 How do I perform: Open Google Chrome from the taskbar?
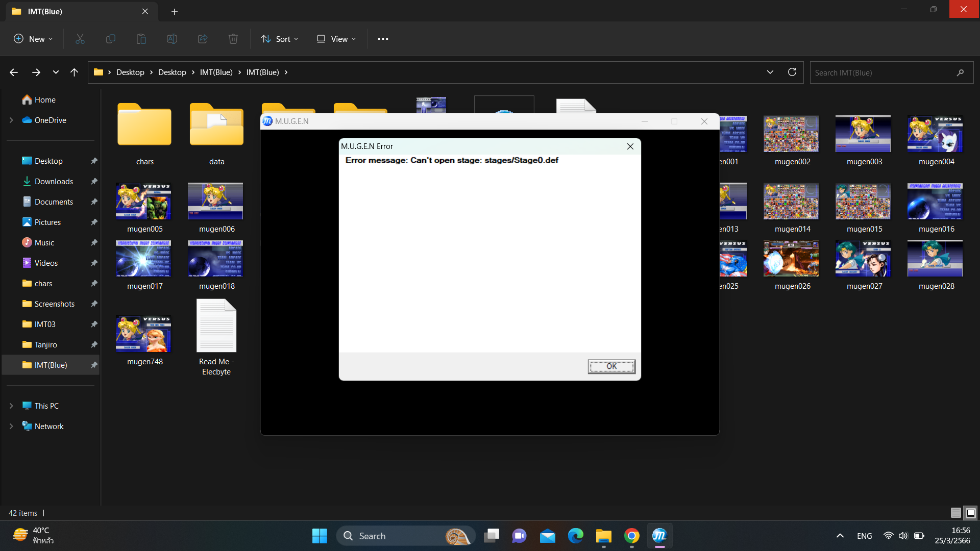tap(631, 536)
